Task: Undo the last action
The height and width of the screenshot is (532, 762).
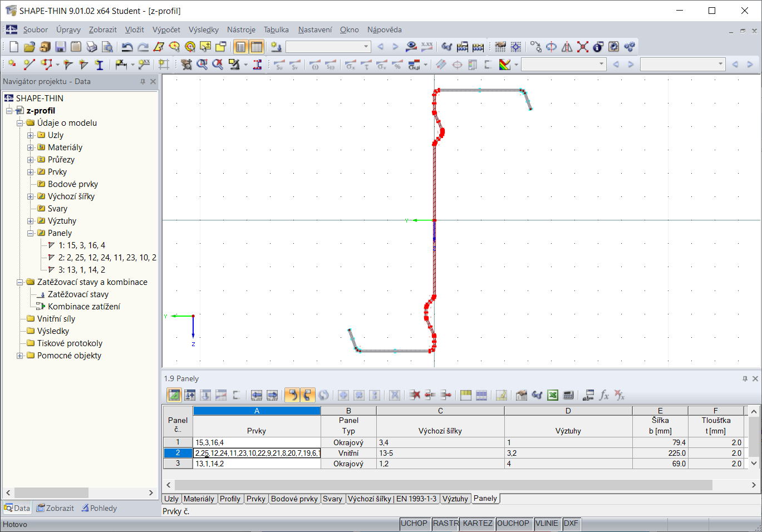Action: [127, 47]
